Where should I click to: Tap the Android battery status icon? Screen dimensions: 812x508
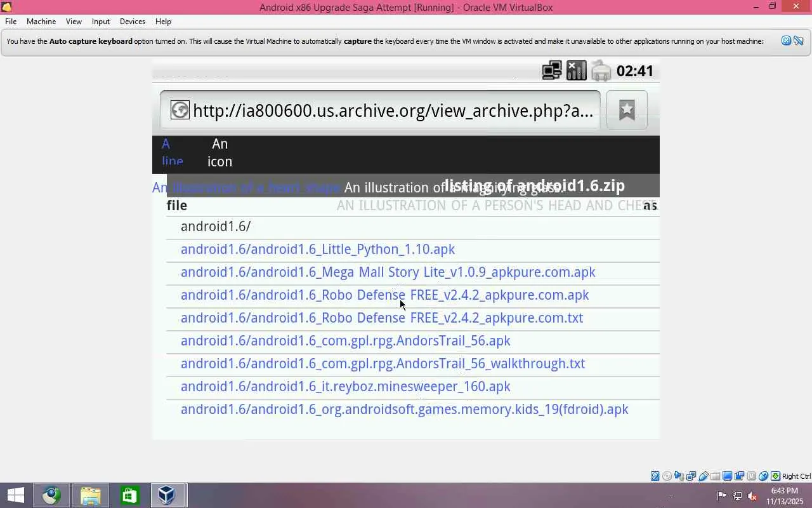point(601,70)
